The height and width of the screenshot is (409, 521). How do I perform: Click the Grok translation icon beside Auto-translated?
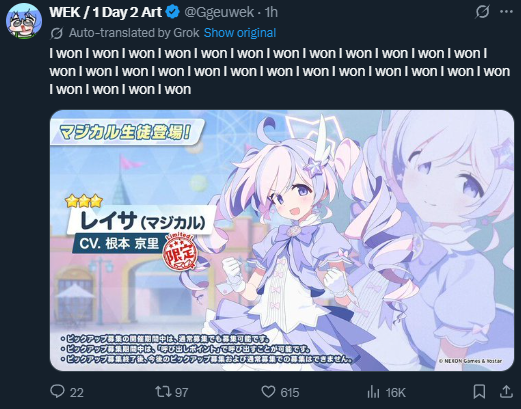tap(57, 33)
